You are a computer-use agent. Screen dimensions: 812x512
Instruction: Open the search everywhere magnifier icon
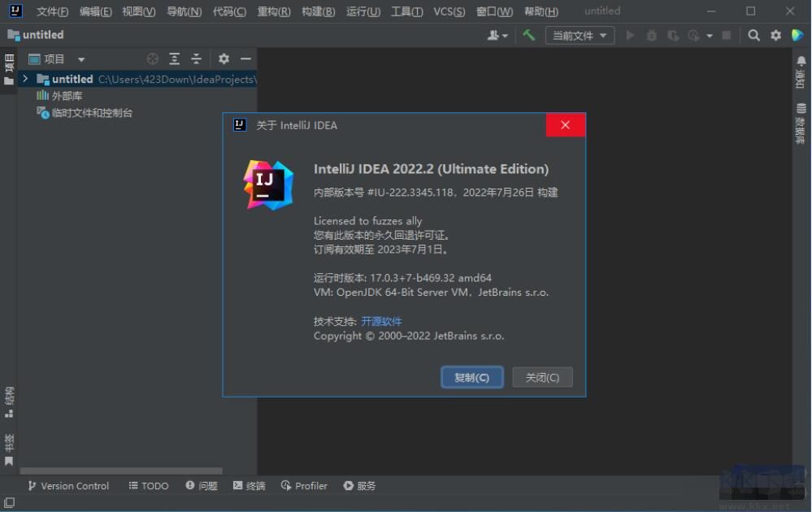pyautogui.click(x=753, y=35)
